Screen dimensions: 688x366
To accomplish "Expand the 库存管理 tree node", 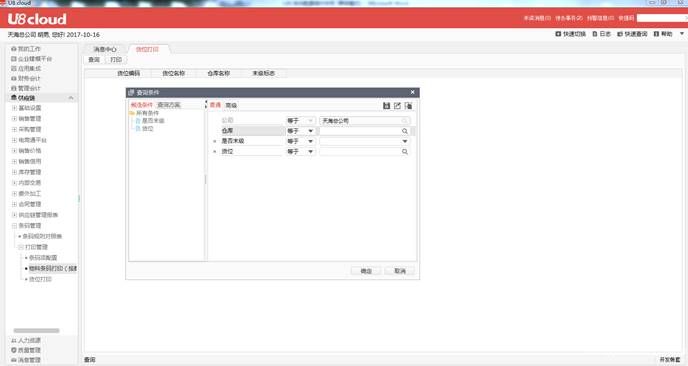I will (x=14, y=172).
